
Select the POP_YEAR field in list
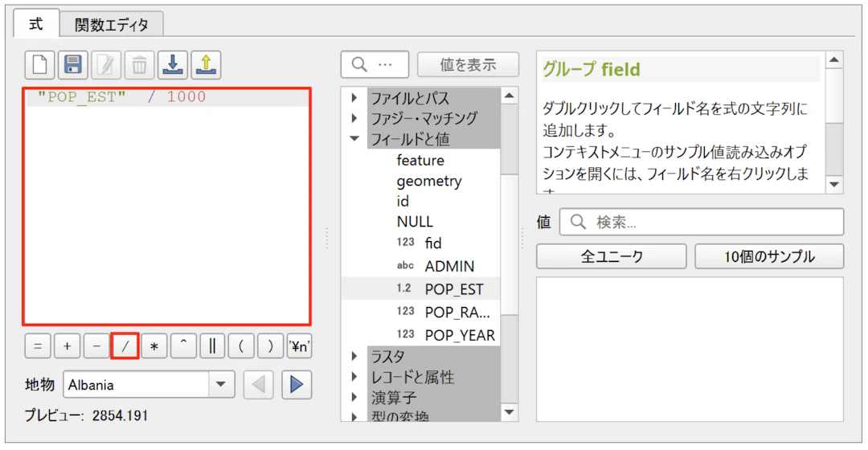[x=460, y=334]
